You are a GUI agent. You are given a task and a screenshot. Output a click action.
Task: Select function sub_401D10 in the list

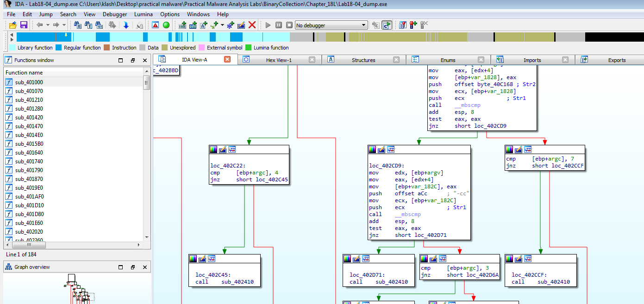click(x=74, y=205)
